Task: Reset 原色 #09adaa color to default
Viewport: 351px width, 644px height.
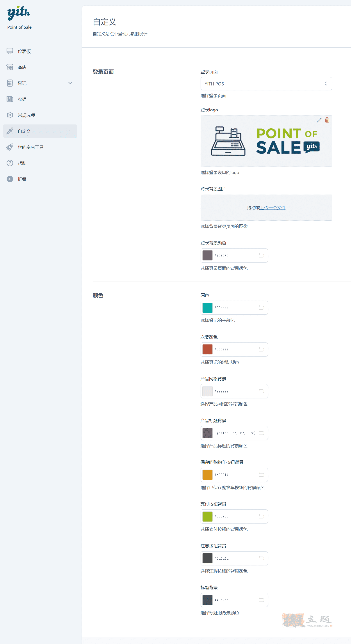Action: point(261,307)
